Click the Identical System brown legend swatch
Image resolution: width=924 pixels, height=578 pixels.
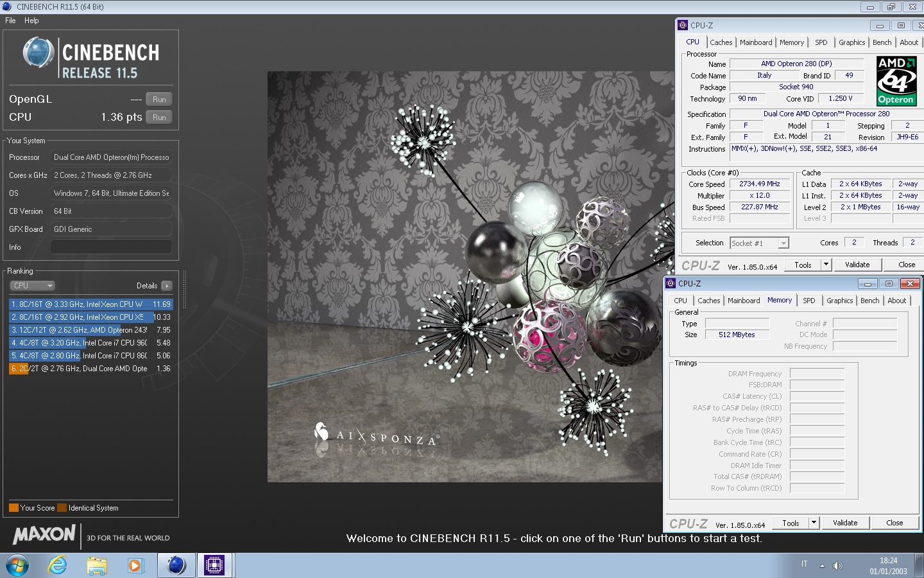(x=62, y=508)
